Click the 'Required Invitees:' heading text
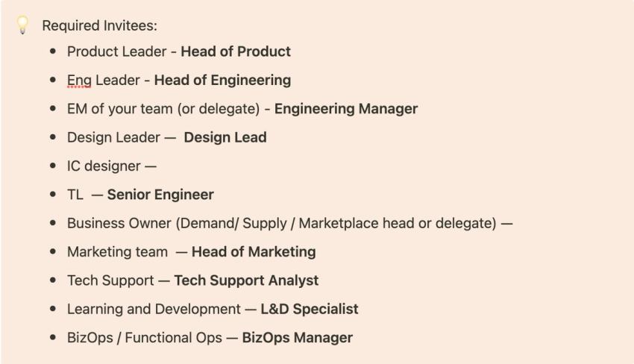 [99, 25]
